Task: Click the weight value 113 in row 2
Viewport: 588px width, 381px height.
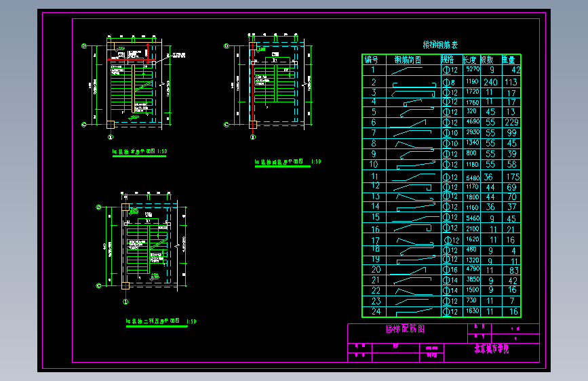Action: (511, 82)
